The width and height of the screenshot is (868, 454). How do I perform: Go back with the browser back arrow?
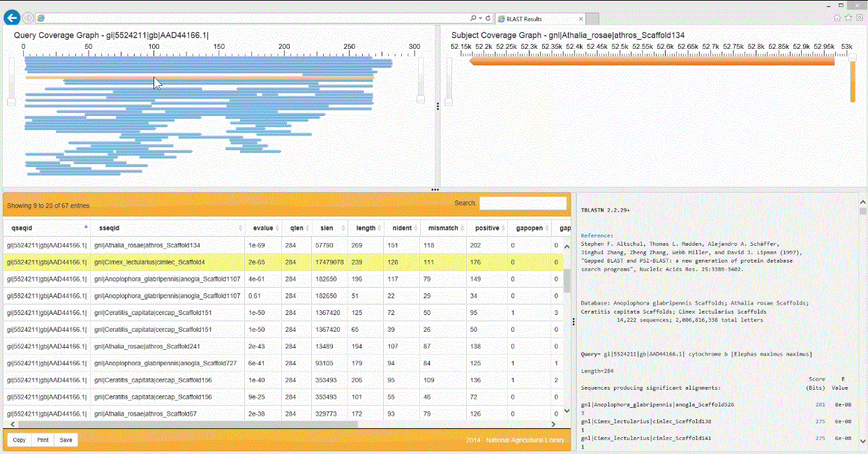11,17
